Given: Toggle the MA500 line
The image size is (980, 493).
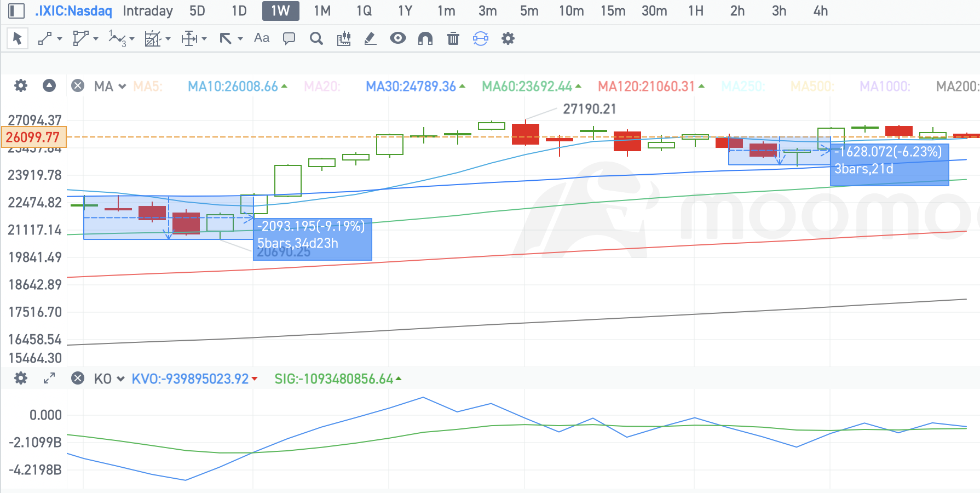Looking at the screenshot, I should (x=812, y=87).
